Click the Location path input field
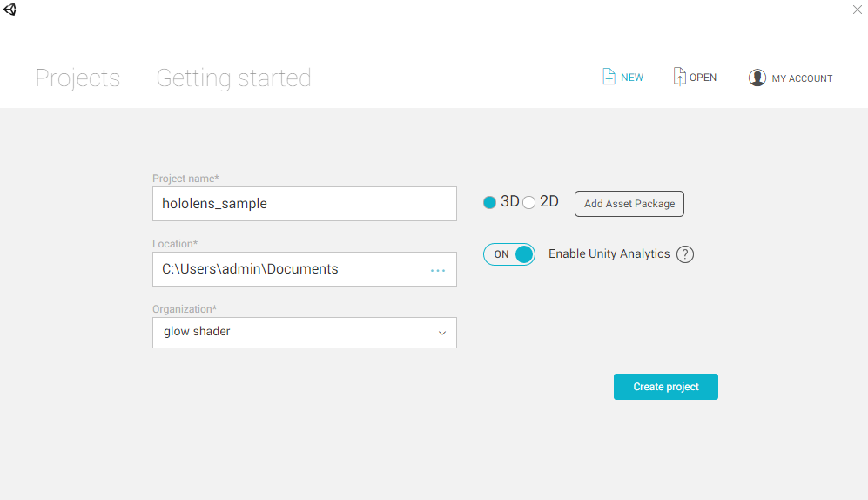 point(305,269)
